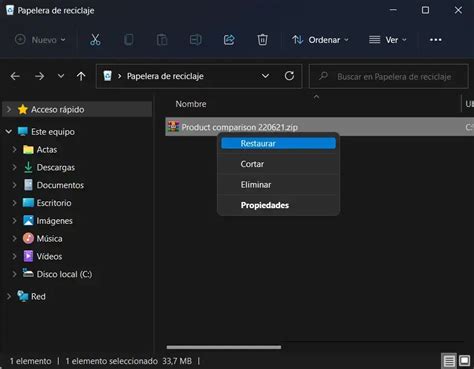Open Música in sidebar
The image size is (474, 369).
coord(49,238)
